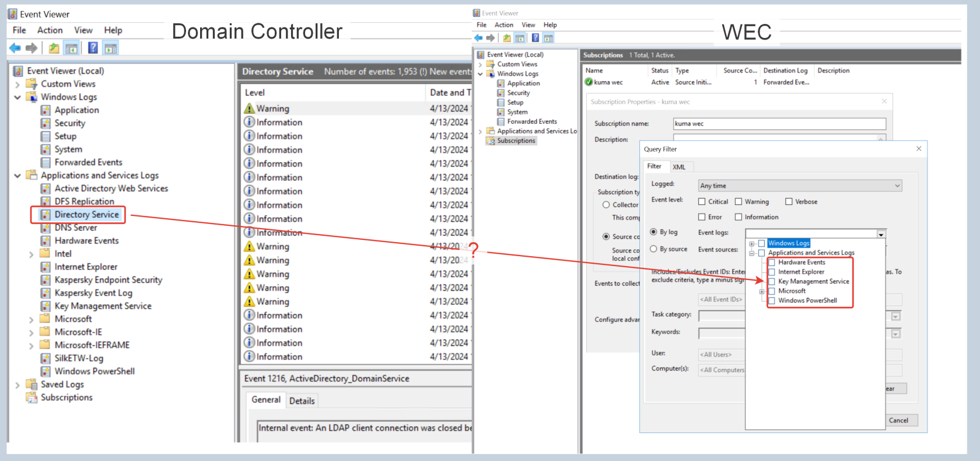Check the Error event level box
The image size is (980, 461).
tap(702, 217)
